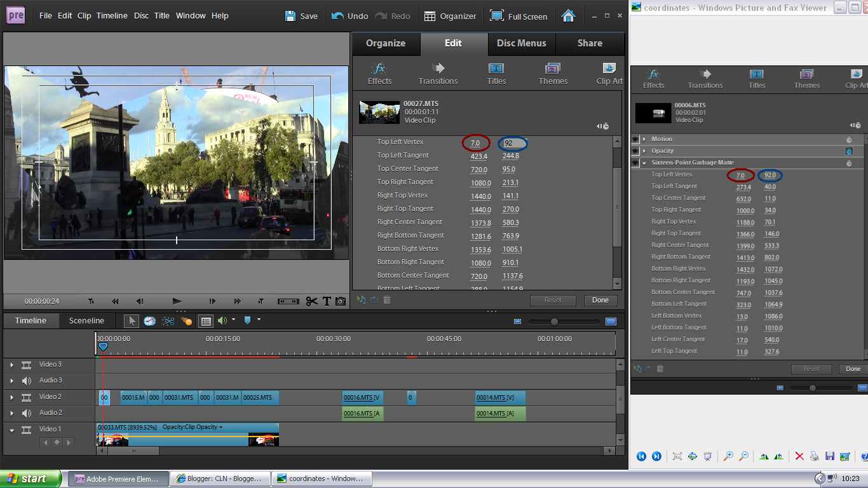Image resolution: width=868 pixels, height=488 pixels.
Task: Switch to the Share tab
Action: point(590,43)
